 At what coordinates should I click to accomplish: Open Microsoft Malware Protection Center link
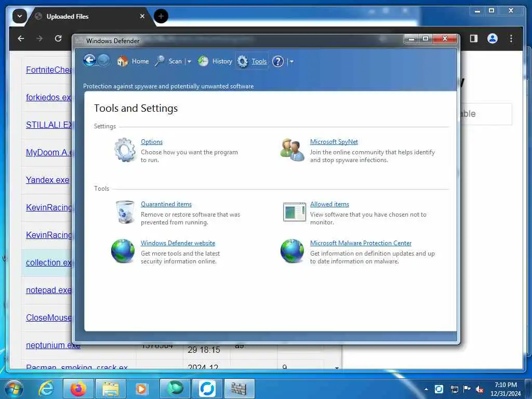pos(361,243)
